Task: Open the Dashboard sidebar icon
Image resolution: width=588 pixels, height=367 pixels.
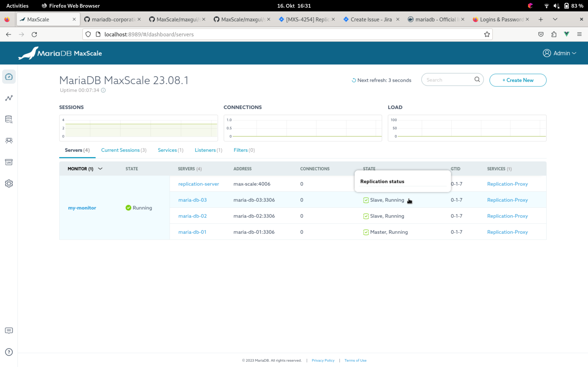Action: 9,77
